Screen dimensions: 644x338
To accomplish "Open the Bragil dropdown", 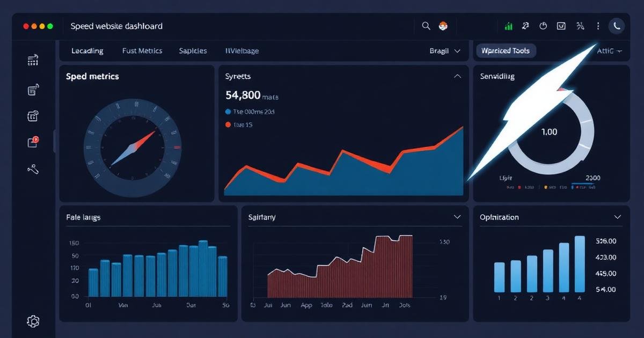I will pyautogui.click(x=445, y=51).
